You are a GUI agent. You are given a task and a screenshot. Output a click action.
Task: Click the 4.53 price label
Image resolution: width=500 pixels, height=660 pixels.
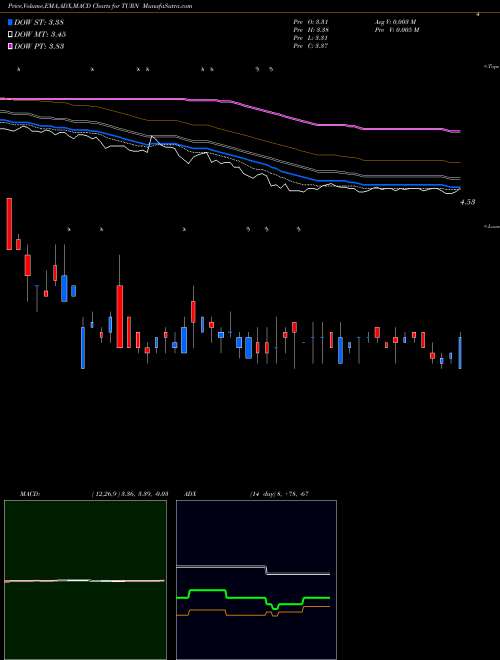tap(468, 202)
